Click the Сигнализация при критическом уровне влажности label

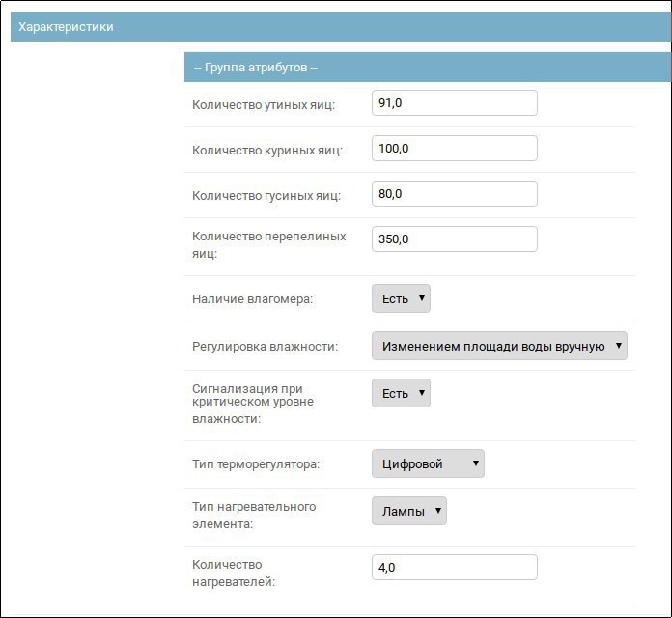pyautogui.click(x=253, y=404)
